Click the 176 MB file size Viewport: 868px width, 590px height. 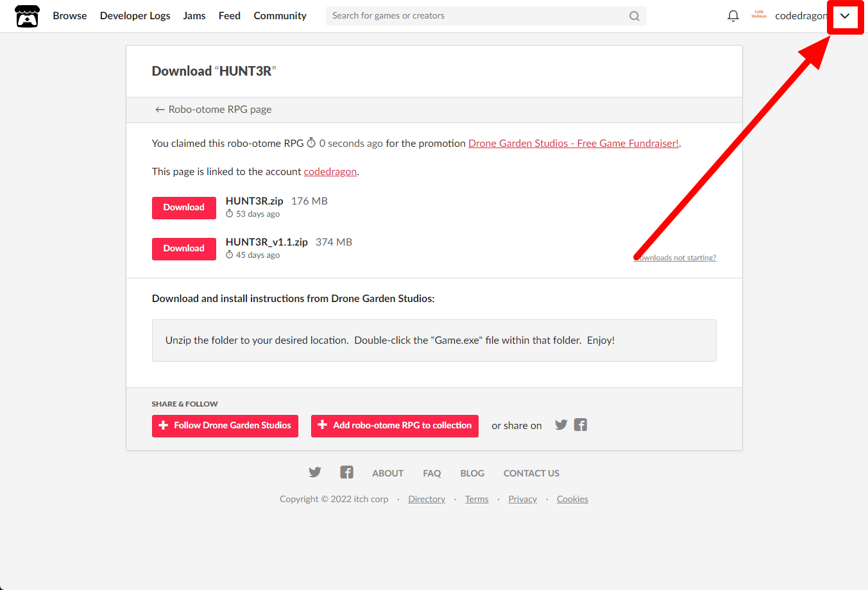pos(309,201)
